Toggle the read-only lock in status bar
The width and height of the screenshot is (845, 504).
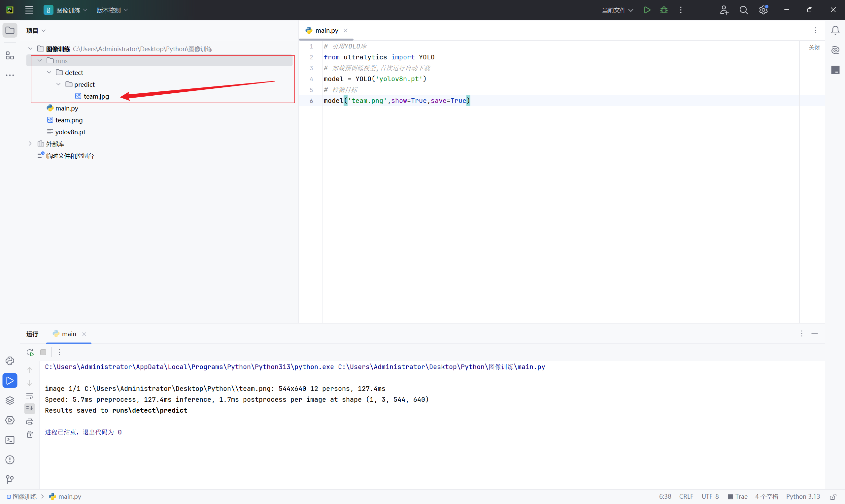tap(833, 496)
